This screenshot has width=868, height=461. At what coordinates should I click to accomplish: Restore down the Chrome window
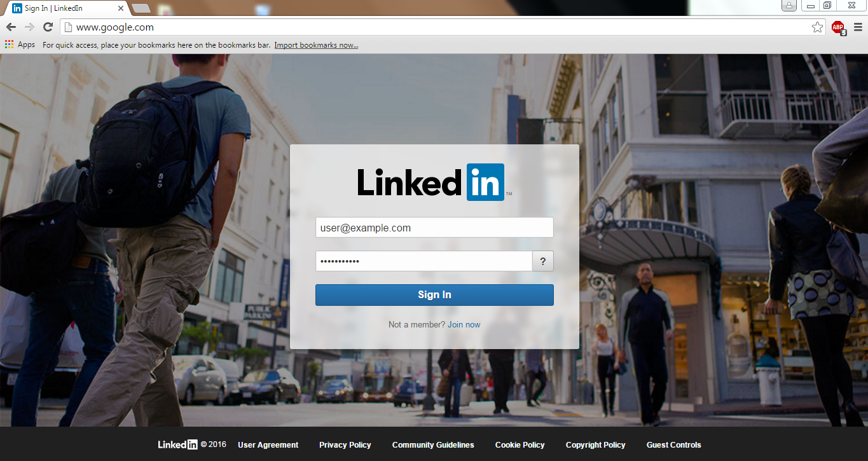827,5
